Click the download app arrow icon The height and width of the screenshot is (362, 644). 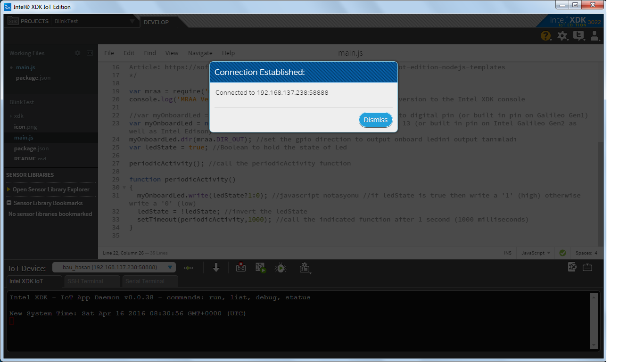pos(216,268)
